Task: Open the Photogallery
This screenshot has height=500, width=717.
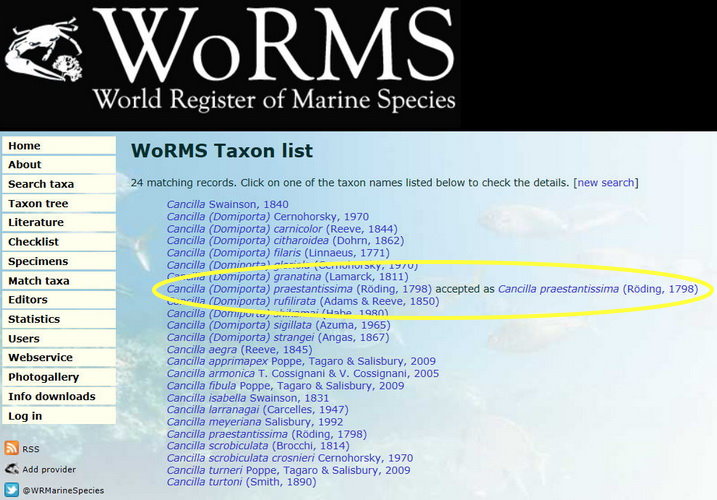Action: pos(59,377)
